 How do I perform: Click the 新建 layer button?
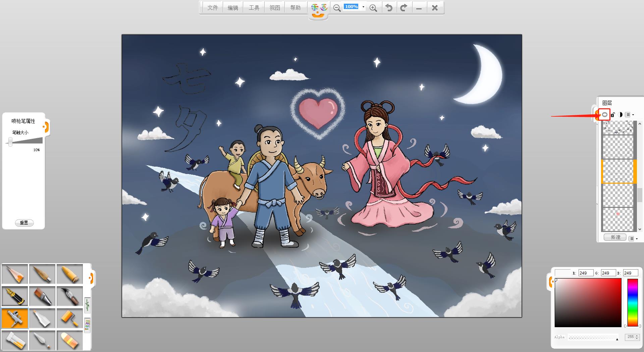pyautogui.click(x=615, y=237)
